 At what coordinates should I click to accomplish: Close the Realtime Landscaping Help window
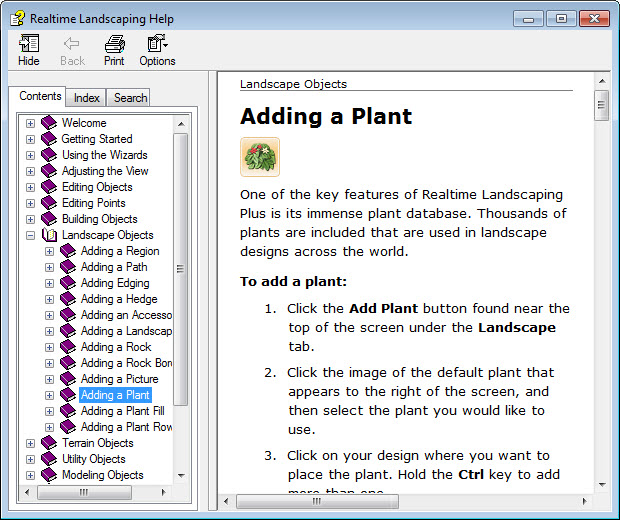tap(594, 19)
